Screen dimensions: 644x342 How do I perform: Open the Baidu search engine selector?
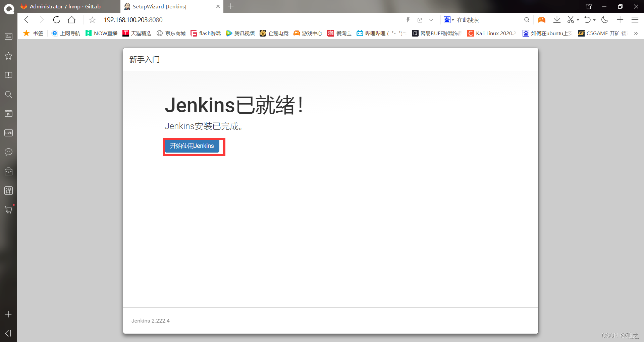pyautogui.click(x=448, y=20)
